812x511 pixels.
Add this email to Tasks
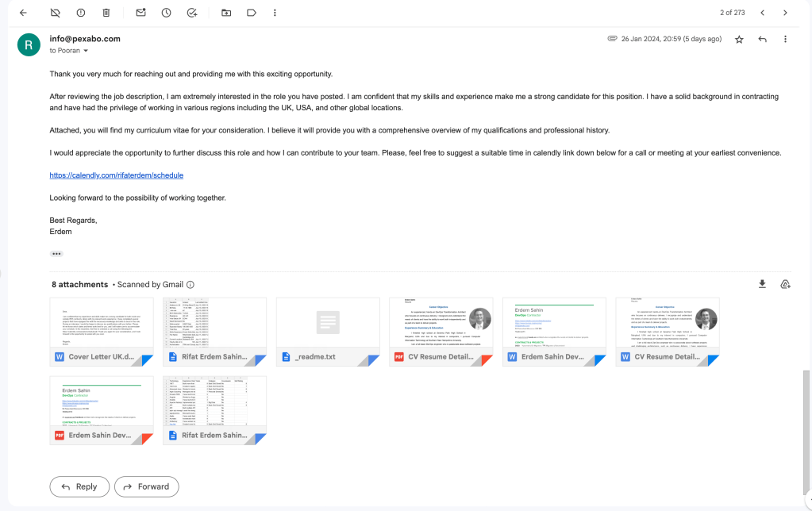(x=192, y=13)
